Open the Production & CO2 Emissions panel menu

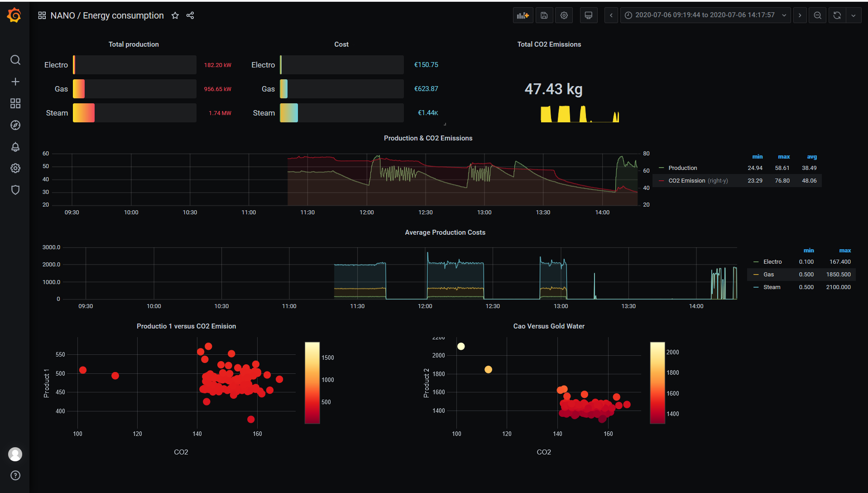428,138
